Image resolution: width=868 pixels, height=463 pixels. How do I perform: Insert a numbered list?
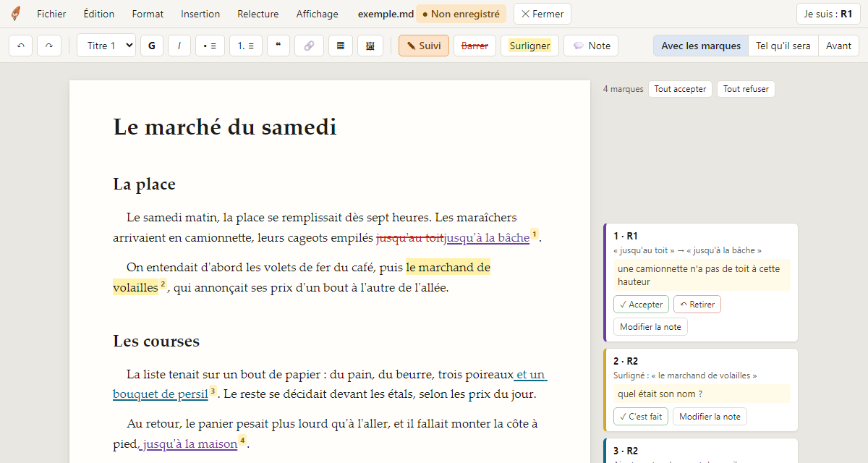(246, 46)
